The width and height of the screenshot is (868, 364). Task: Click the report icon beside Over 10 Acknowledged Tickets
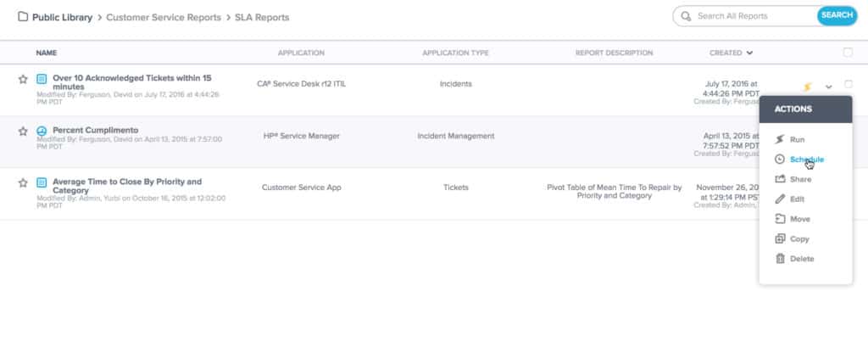[42, 79]
